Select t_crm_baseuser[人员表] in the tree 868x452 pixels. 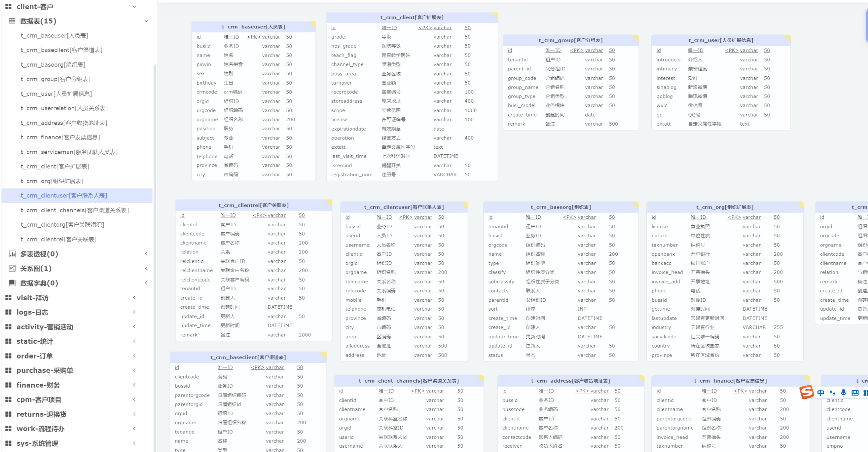(54, 35)
